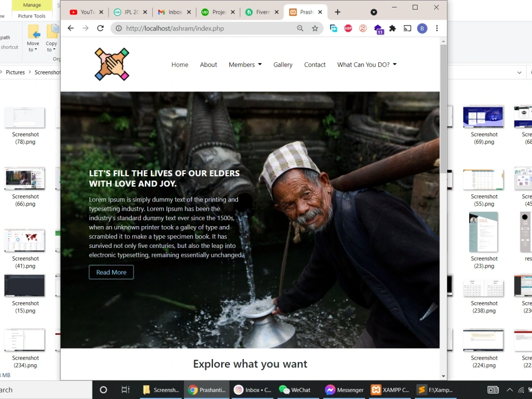Open the About nav link
The width and height of the screenshot is (532, 399).
[209, 64]
